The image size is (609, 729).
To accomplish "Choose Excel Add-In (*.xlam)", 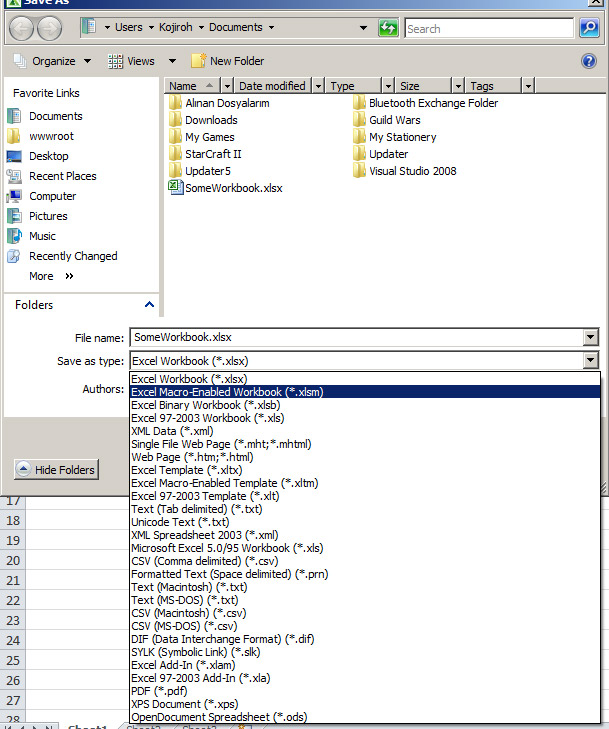I will (x=365, y=665).
